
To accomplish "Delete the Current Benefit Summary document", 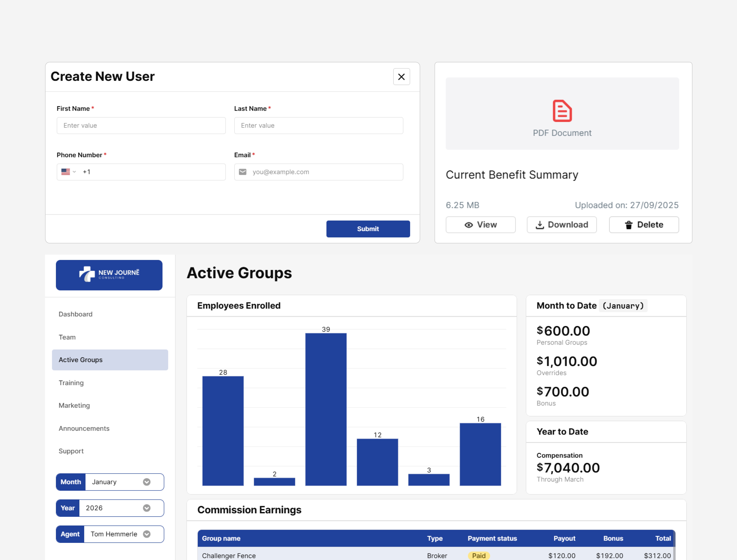I will coord(644,225).
